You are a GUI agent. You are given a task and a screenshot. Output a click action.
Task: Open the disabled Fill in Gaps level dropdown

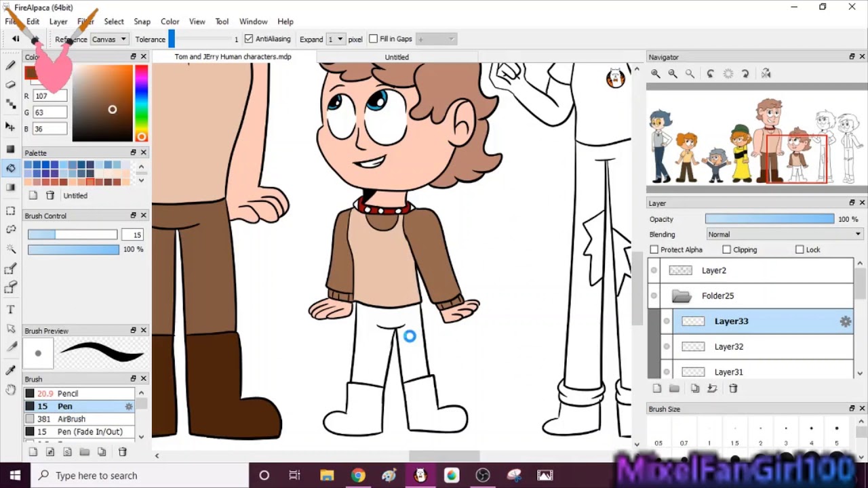436,39
